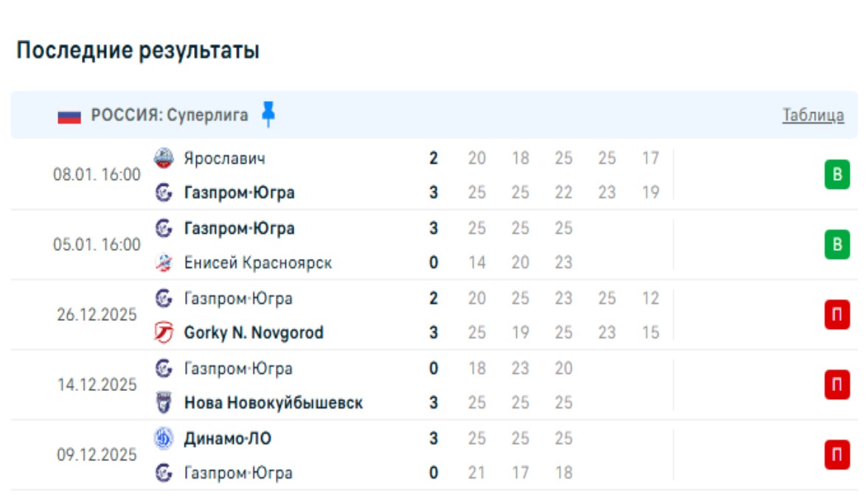868x495 pixels.
Task: Click the Нова Новокуйбышевск team logo
Action: 164,403
